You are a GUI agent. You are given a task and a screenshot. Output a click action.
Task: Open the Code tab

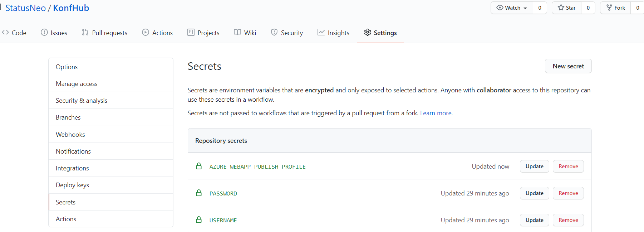tap(14, 33)
